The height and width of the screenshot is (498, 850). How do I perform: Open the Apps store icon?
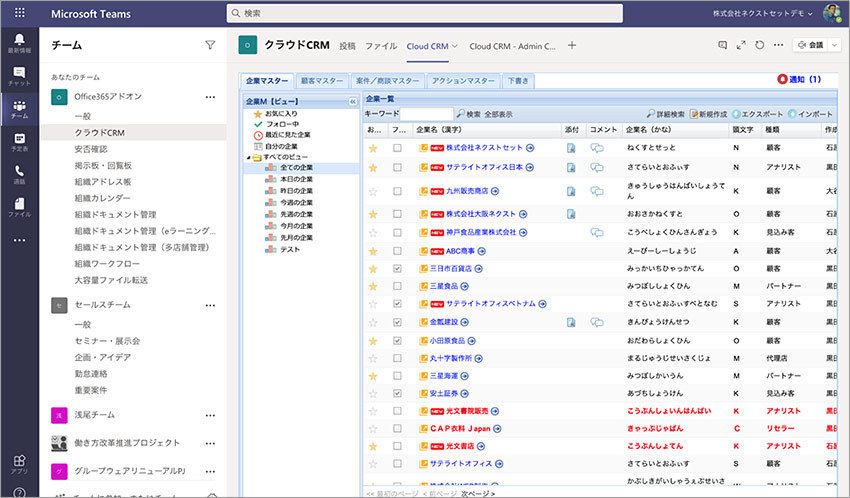pos(19,464)
